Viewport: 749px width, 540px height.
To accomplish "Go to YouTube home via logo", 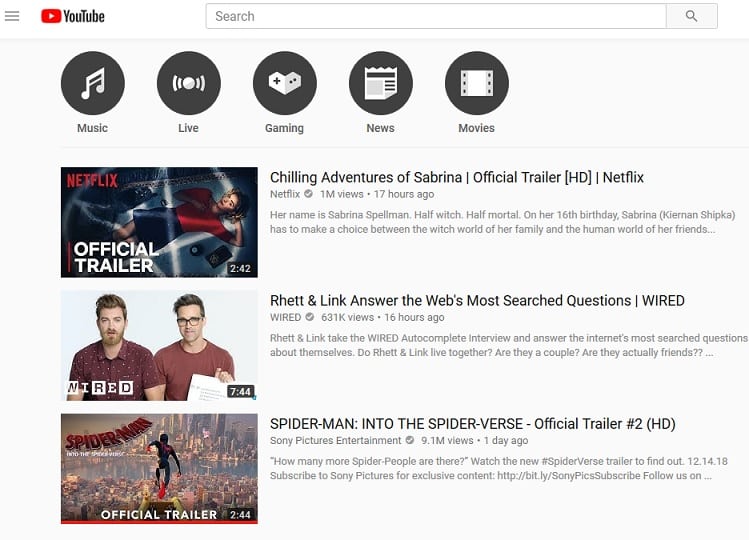I will pos(73,16).
